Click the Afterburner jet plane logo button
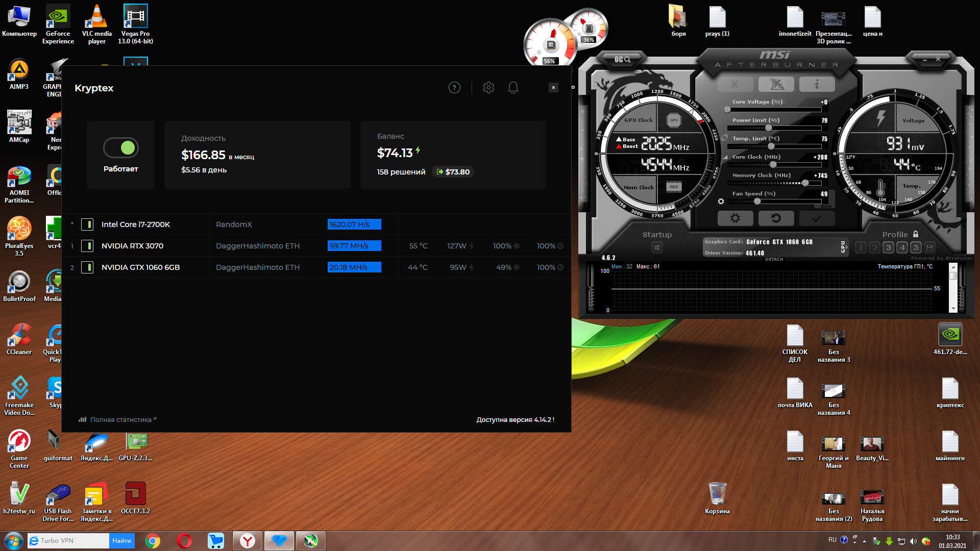The height and width of the screenshot is (551, 980). click(x=776, y=84)
